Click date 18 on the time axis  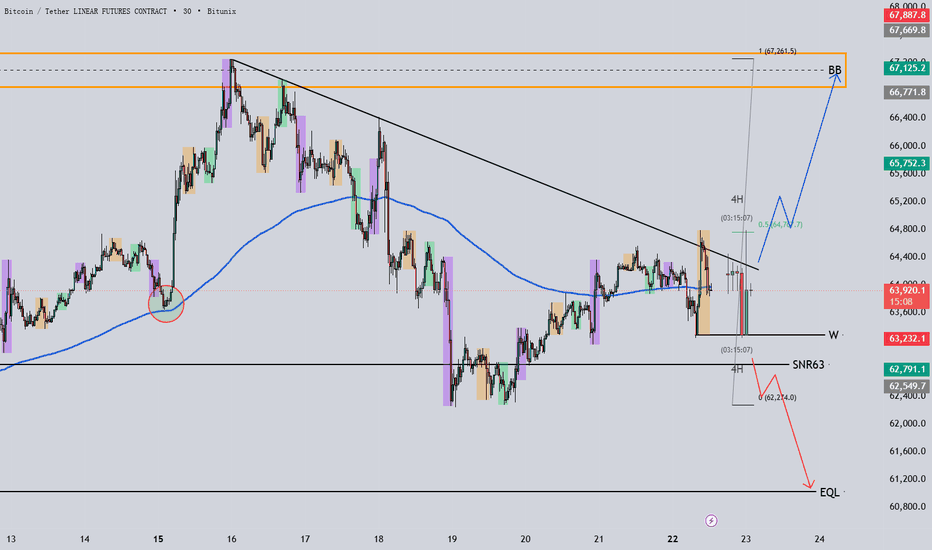(379, 539)
